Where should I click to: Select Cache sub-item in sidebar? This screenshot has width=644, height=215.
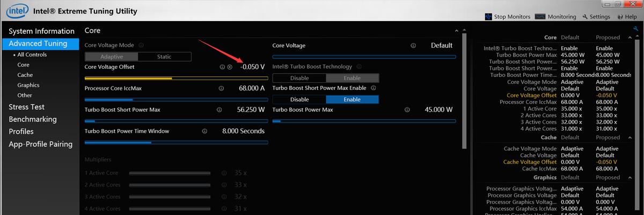pyautogui.click(x=25, y=75)
